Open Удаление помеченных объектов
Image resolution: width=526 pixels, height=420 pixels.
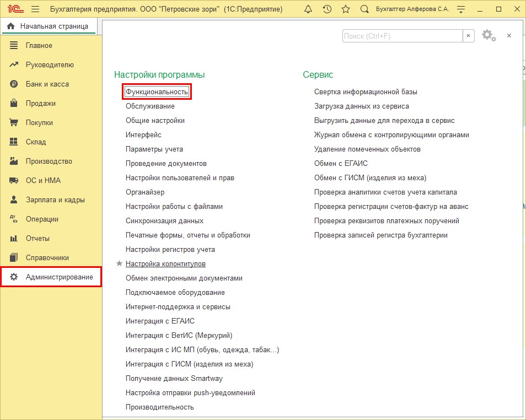(x=367, y=149)
